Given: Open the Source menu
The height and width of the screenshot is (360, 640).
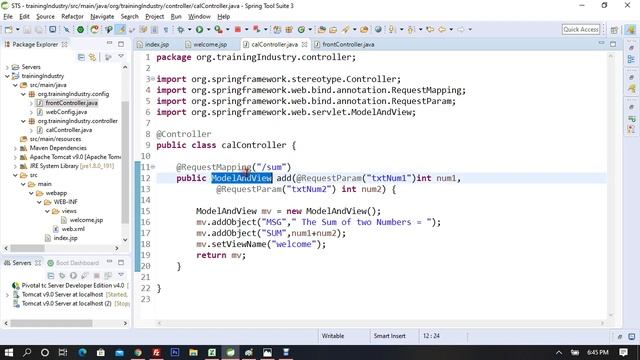Looking at the screenshot, I should point(45,16).
